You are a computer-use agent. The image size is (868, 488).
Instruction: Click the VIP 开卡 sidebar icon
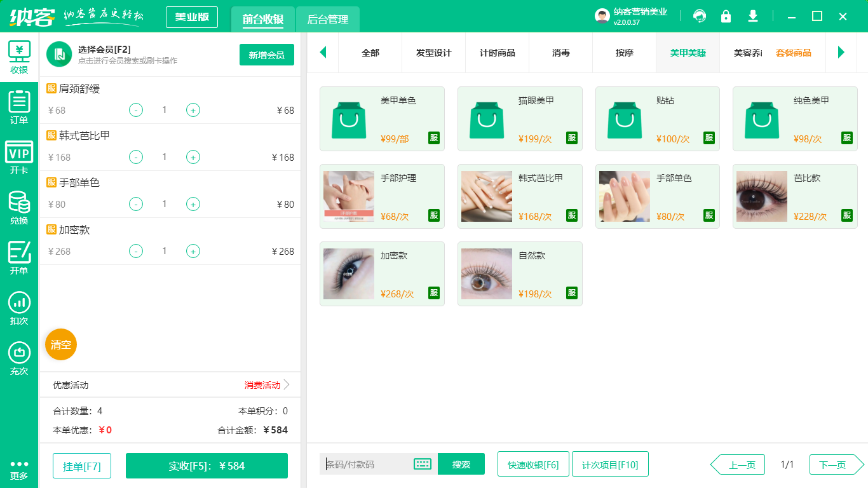pos(19,158)
